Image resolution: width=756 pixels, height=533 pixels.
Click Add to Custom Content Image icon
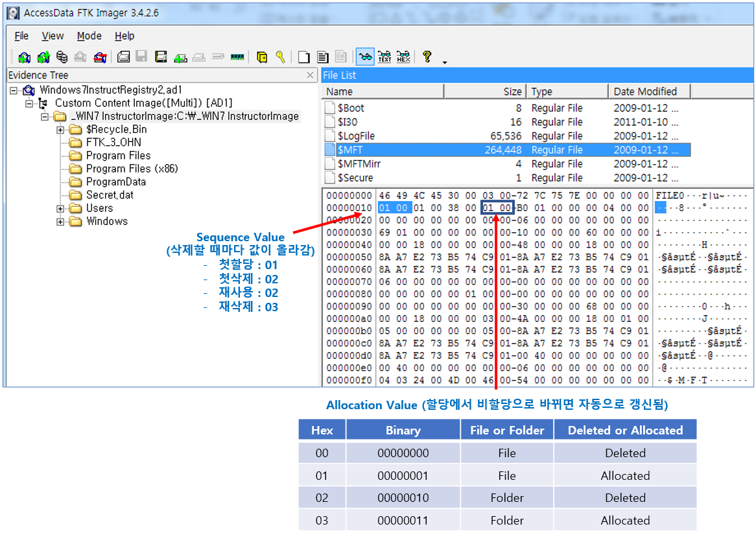pos(180,58)
